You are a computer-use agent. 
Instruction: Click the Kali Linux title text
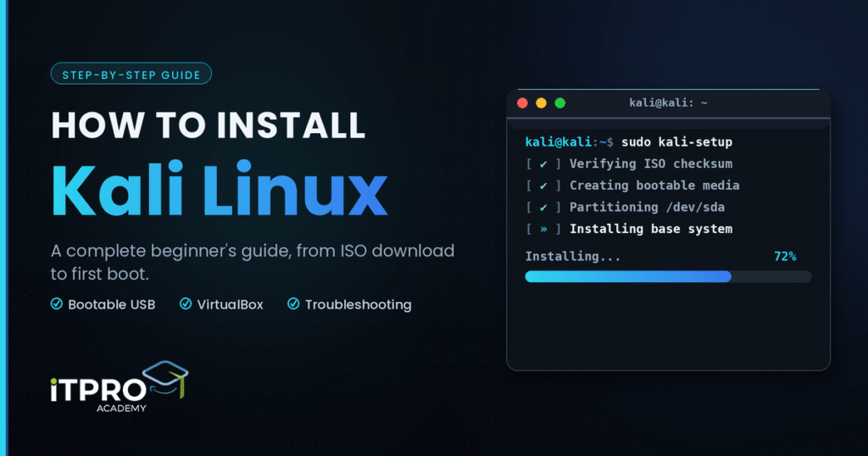[220, 189]
